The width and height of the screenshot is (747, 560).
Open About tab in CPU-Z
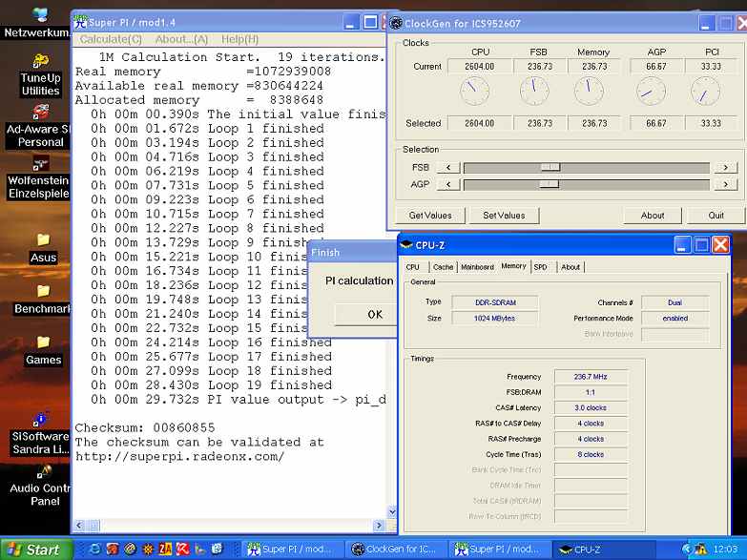(x=571, y=267)
